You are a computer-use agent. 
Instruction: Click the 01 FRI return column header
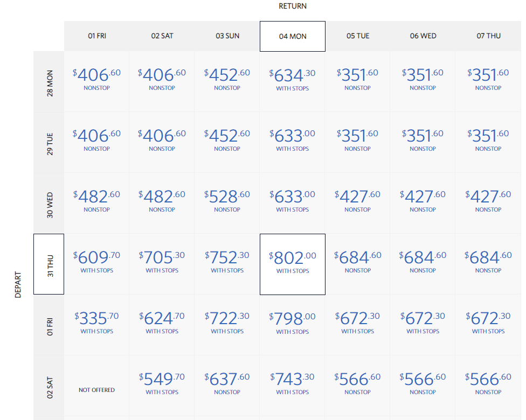point(97,36)
